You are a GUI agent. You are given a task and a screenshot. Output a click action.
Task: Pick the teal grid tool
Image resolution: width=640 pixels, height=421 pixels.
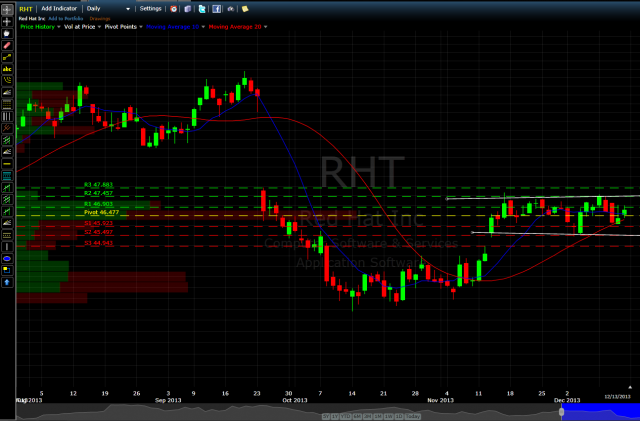click(x=7, y=176)
